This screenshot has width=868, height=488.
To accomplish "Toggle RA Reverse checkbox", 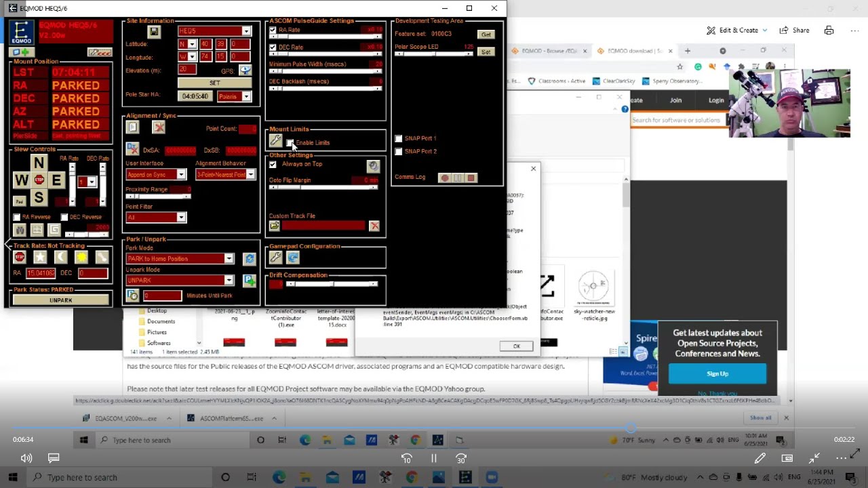I will pyautogui.click(x=17, y=217).
